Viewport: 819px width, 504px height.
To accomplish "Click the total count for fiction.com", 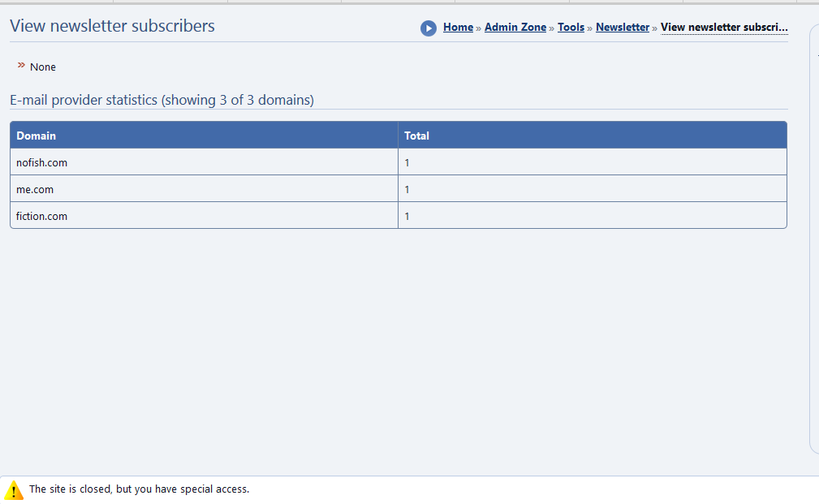I will tap(407, 216).
